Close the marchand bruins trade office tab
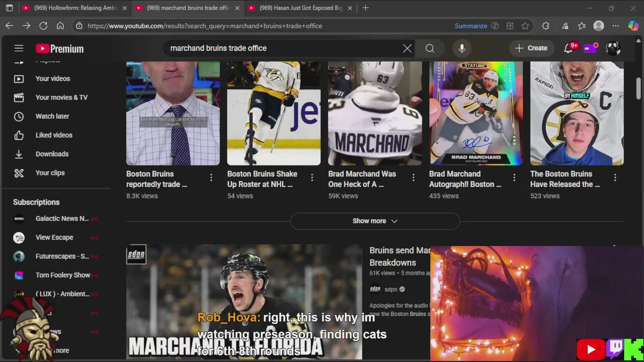Image resolution: width=644 pixels, height=362 pixels. [x=237, y=8]
